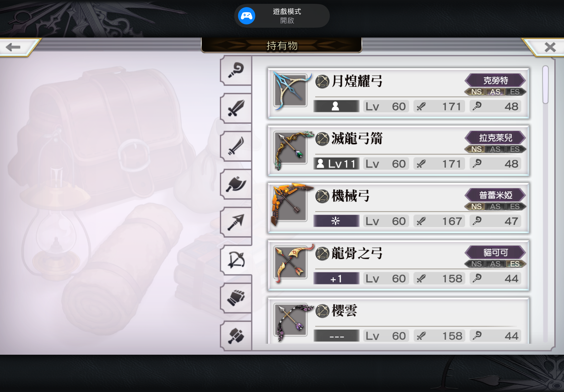The height and width of the screenshot is (392, 564).
Task: Click the game mode controller icon
Action: (x=247, y=16)
